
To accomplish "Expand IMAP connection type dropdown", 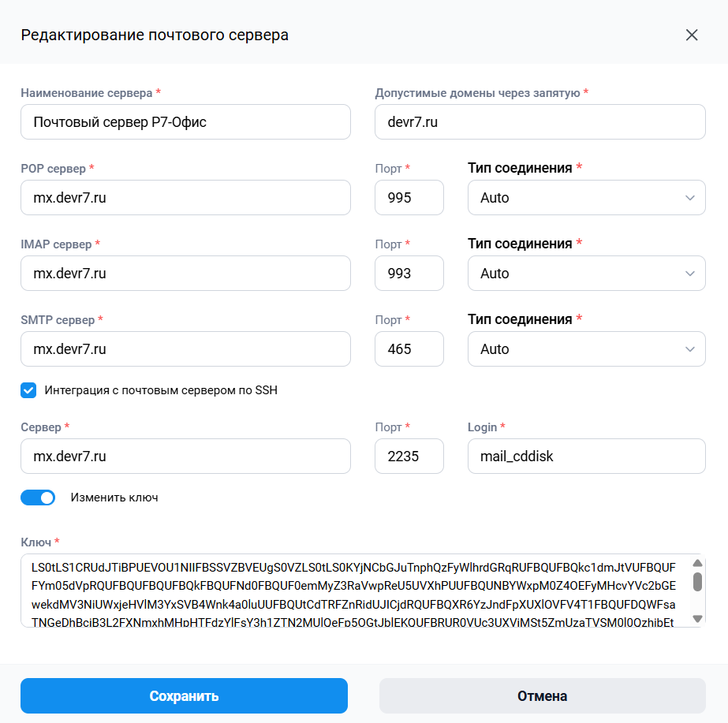I will [586, 274].
